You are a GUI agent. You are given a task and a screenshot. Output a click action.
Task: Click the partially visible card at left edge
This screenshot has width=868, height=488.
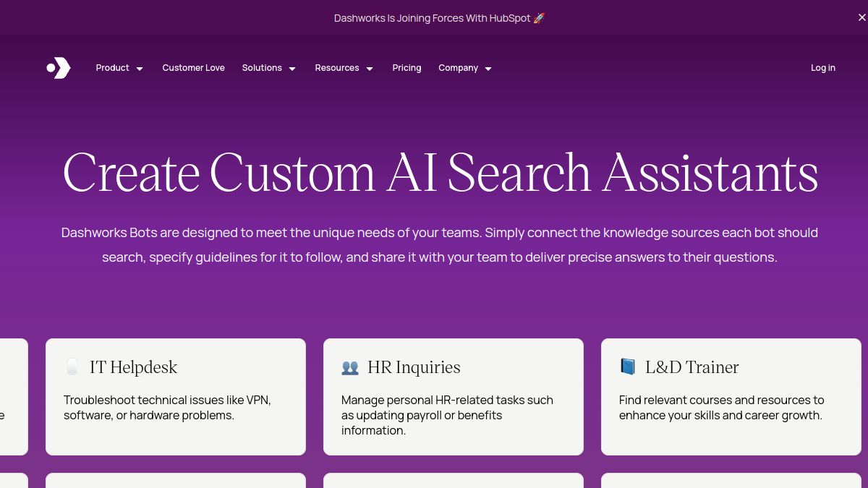[x=14, y=397]
